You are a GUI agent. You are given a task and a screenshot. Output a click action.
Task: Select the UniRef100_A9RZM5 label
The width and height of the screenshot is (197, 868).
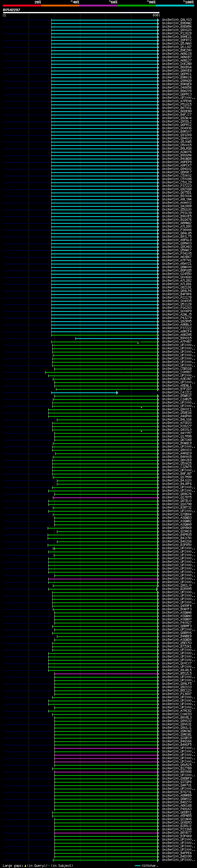coord(176,335)
